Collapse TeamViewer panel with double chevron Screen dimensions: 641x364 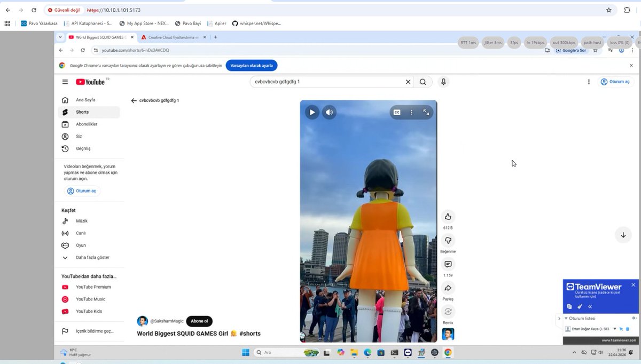[590, 306]
